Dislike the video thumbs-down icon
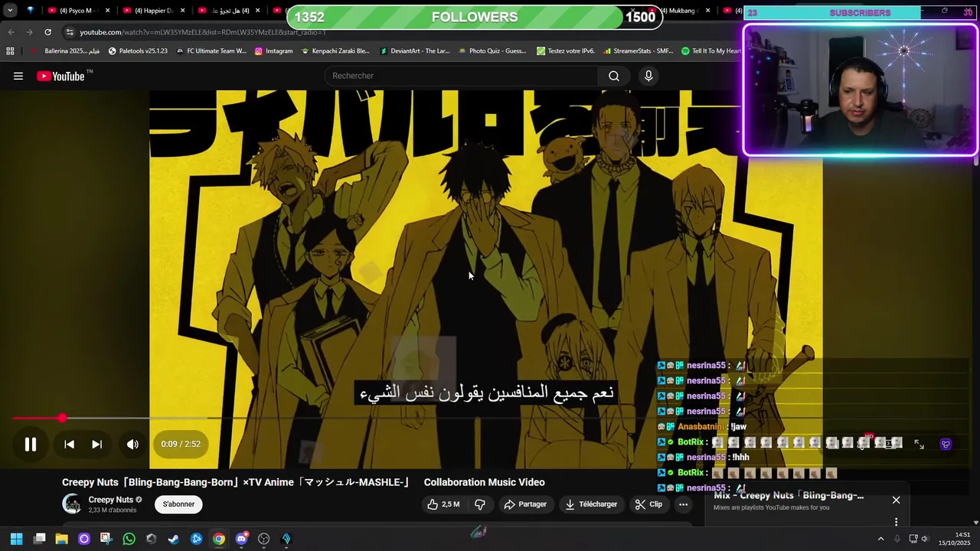980x551 pixels. tap(480, 504)
